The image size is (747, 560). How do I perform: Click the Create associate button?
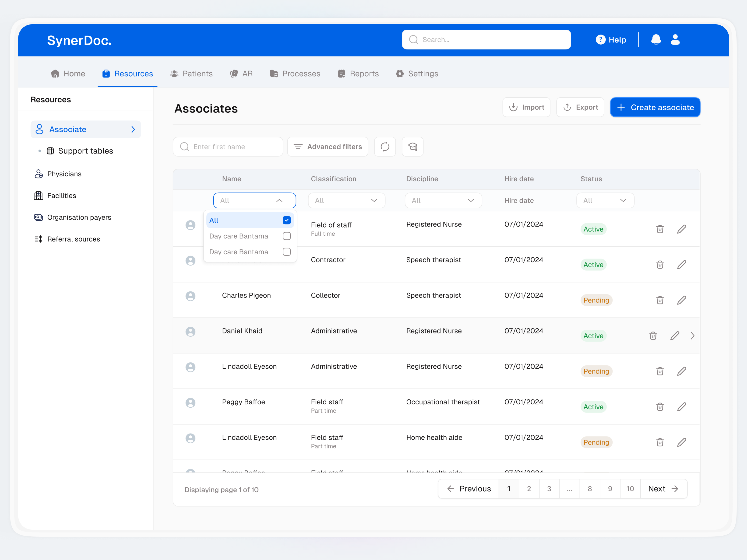coord(655,107)
